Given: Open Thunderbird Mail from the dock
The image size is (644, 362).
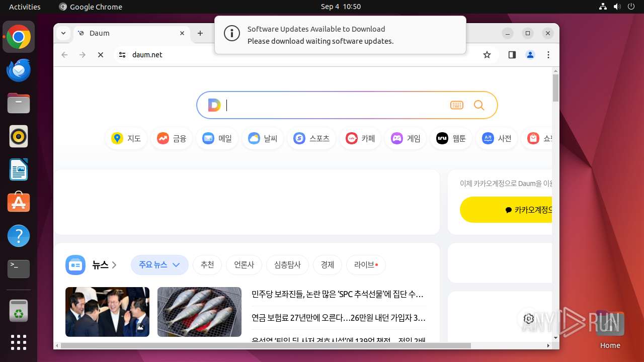Looking at the screenshot, I should click(x=19, y=70).
